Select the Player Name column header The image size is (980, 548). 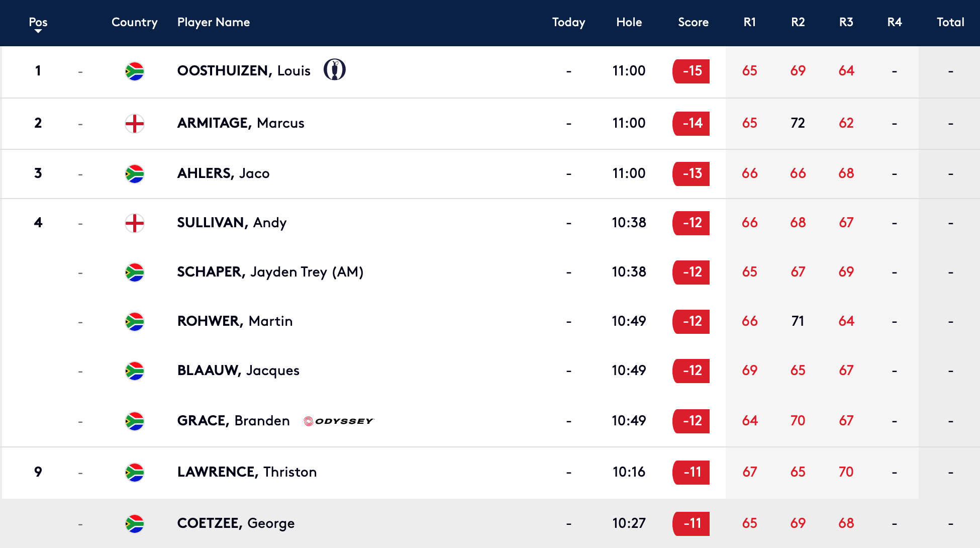click(x=214, y=22)
